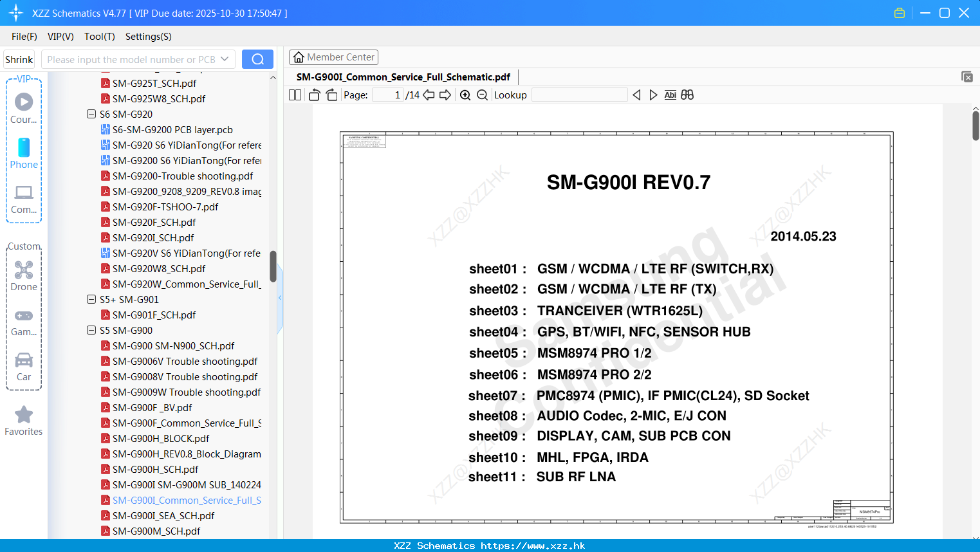This screenshot has width=980, height=552.
Task: Open SM-G920F_SCH.pdf
Action: click(154, 222)
